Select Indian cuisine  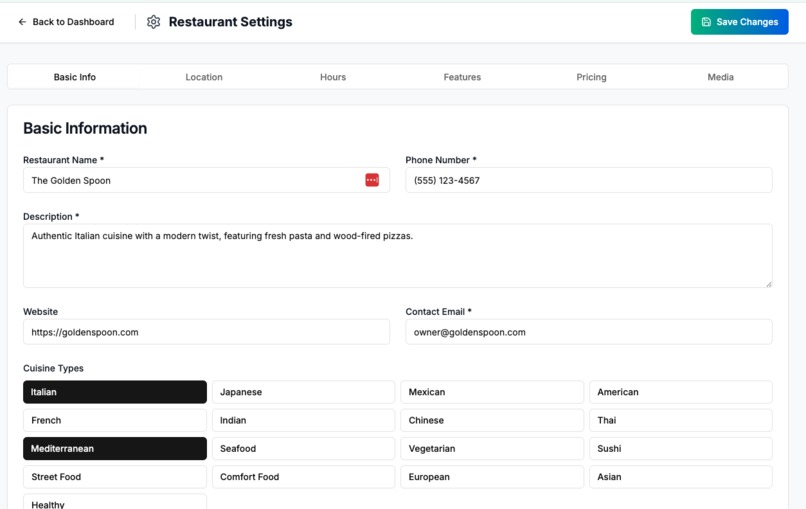303,420
